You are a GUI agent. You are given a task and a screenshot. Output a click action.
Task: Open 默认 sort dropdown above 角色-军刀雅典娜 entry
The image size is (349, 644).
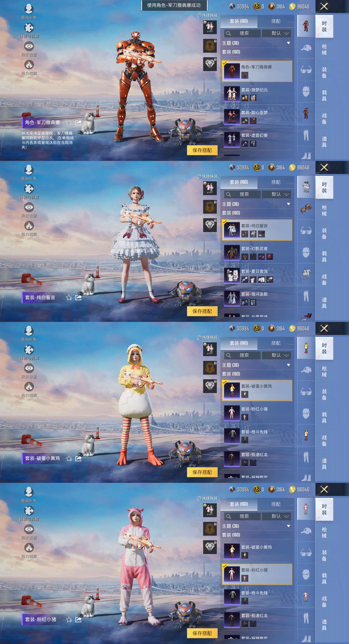(x=276, y=33)
